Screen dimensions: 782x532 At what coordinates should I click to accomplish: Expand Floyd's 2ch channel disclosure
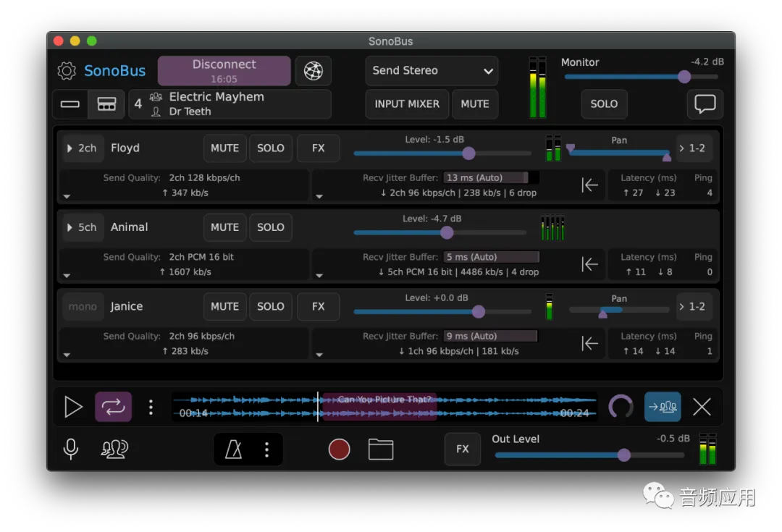pos(83,148)
